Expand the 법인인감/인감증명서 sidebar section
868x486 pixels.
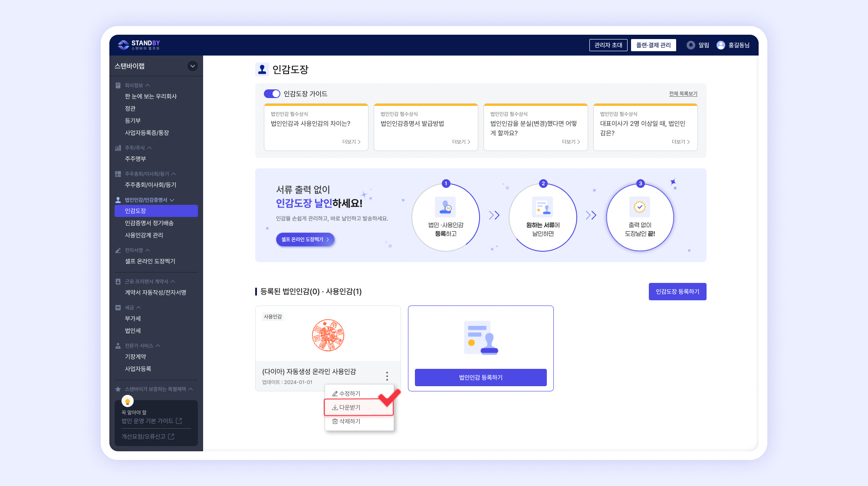point(172,200)
